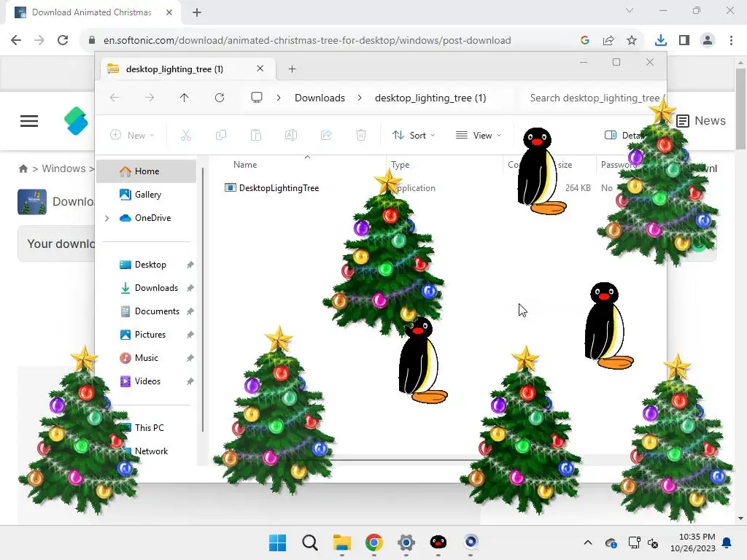The image size is (747, 560).
Task: Add a new File Explorer tab
Action: (292, 69)
